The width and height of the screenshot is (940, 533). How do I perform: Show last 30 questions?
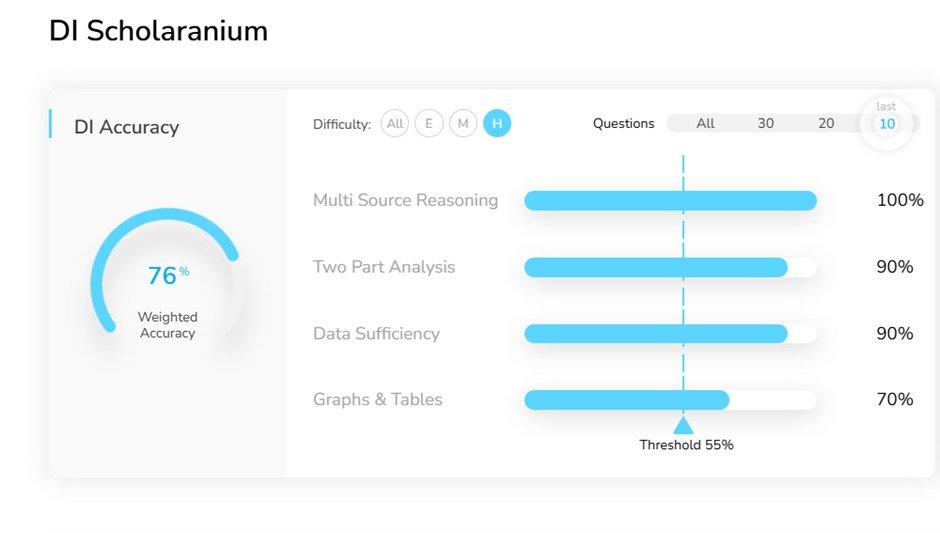[x=765, y=124]
